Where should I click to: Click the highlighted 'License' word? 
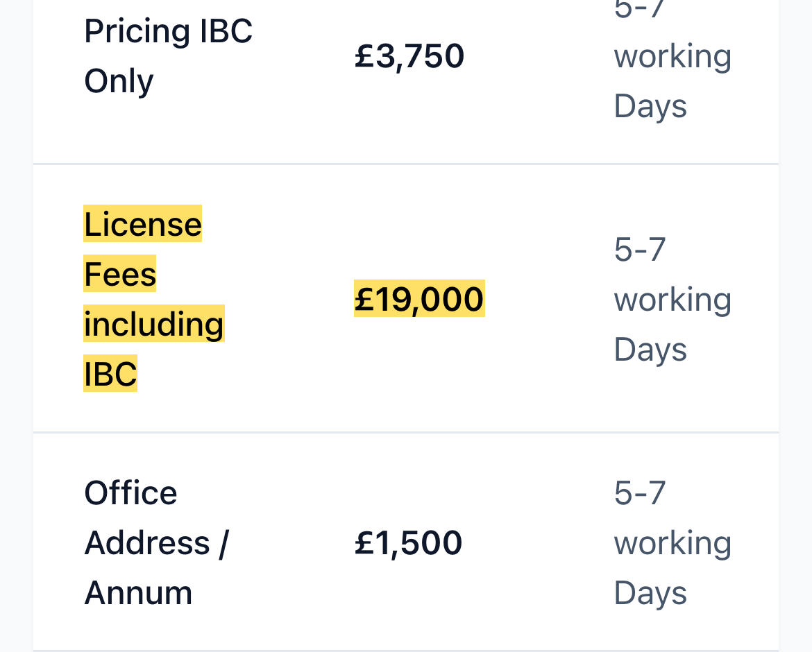point(142,223)
